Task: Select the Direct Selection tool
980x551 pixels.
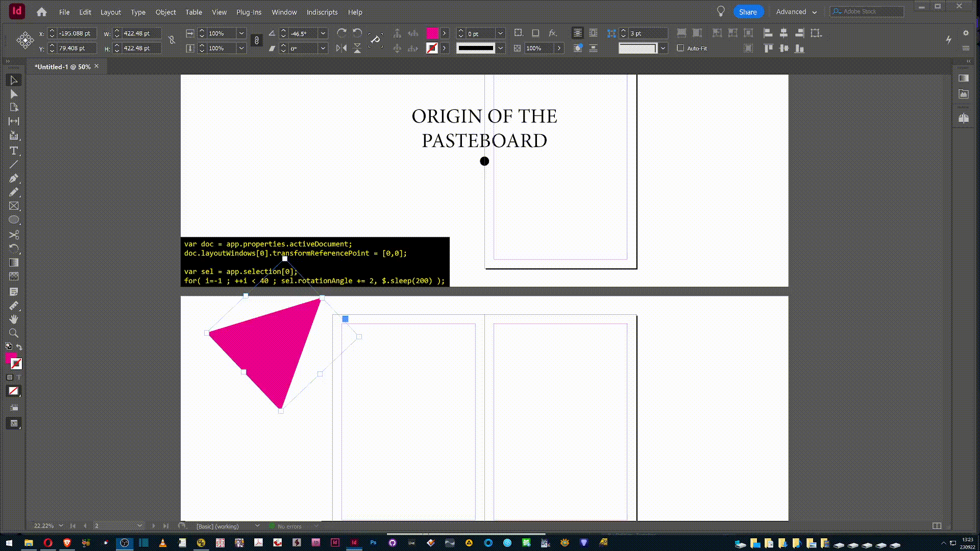Action: (14, 94)
